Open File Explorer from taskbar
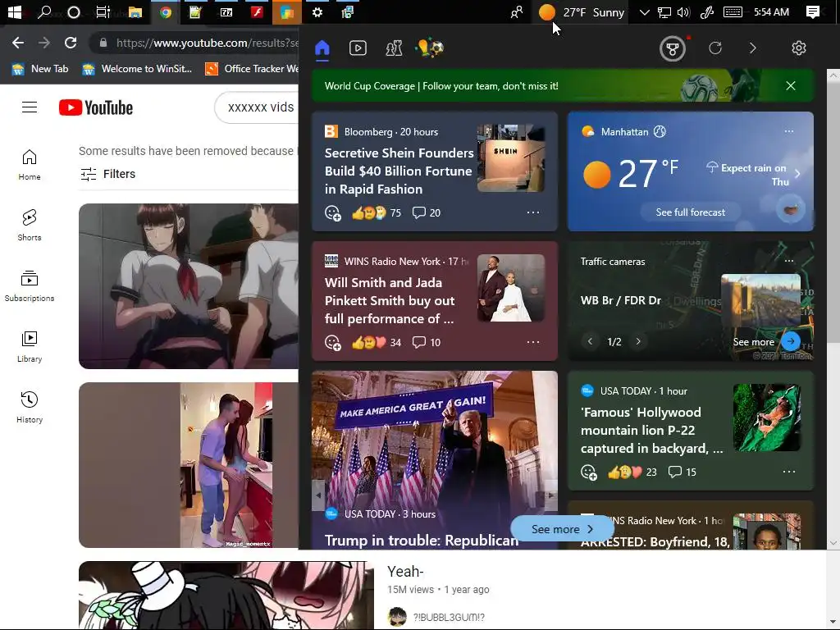The height and width of the screenshot is (630, 840). (135, 11)
